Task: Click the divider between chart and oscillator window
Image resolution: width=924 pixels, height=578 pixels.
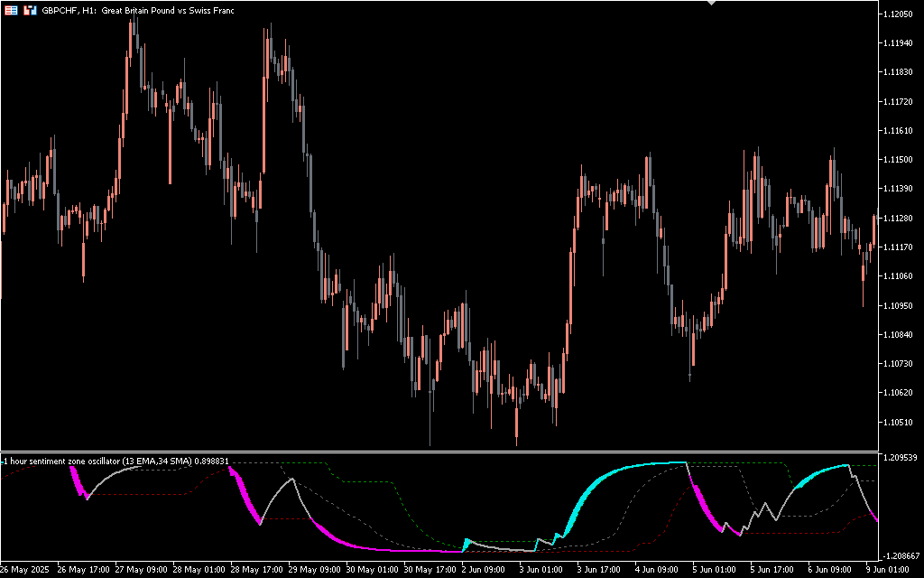Action: (439, 452)
